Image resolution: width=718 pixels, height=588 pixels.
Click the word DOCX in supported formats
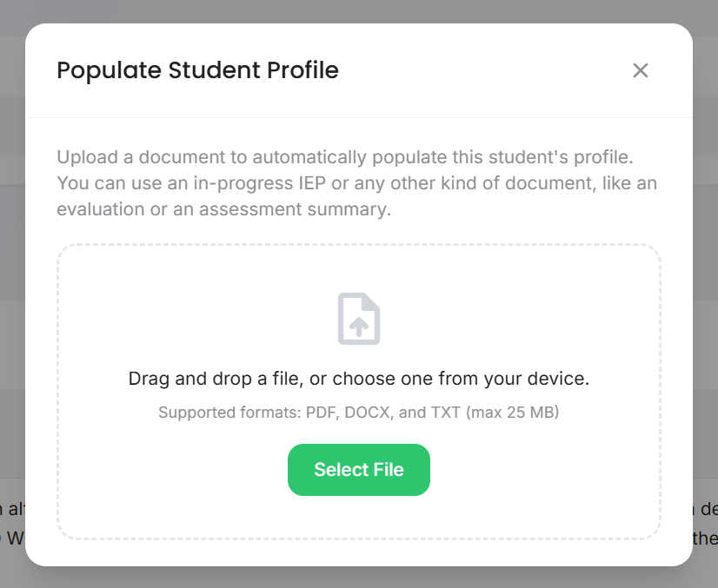pos(367,413)
